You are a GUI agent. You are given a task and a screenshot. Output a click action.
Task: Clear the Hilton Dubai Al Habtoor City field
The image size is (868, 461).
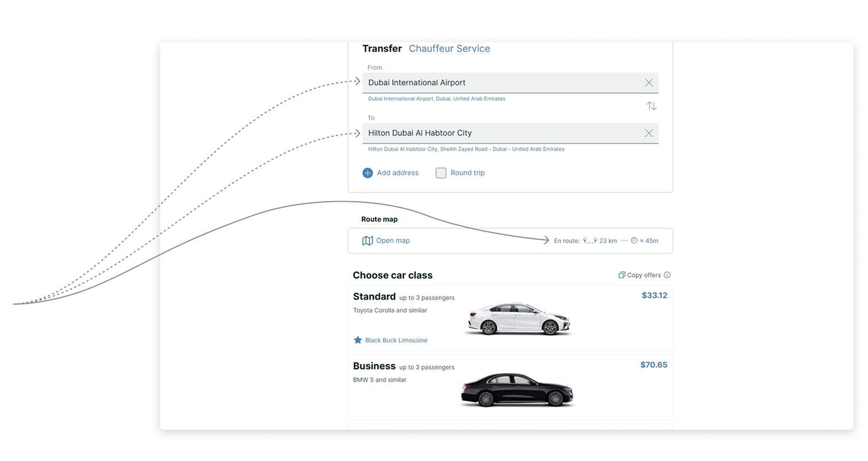[x=649, y=133]
